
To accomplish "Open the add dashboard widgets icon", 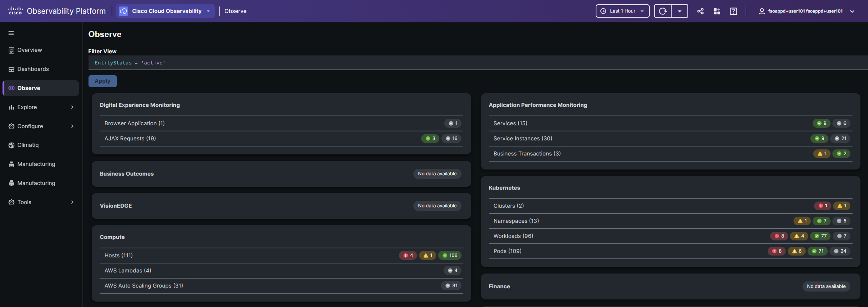I will (717, 11).
